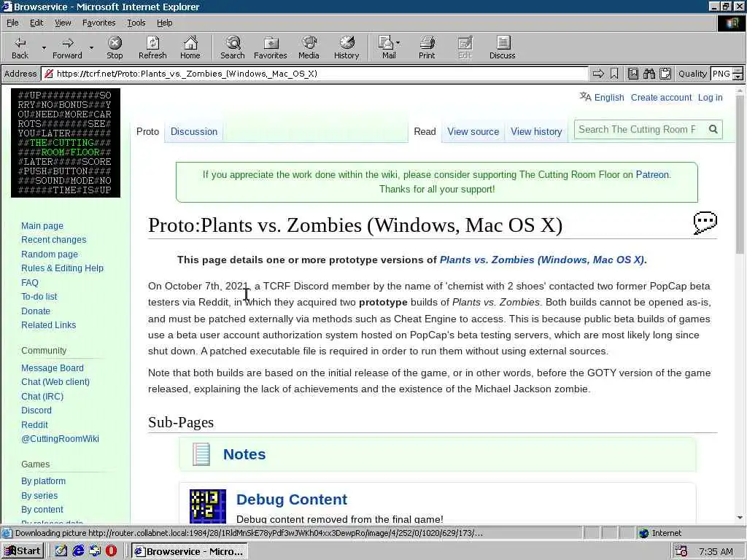Click the framed bookmark icon in the Browservice bar
This screenshot has height=560, width=747.
click(x=633, y=74)
